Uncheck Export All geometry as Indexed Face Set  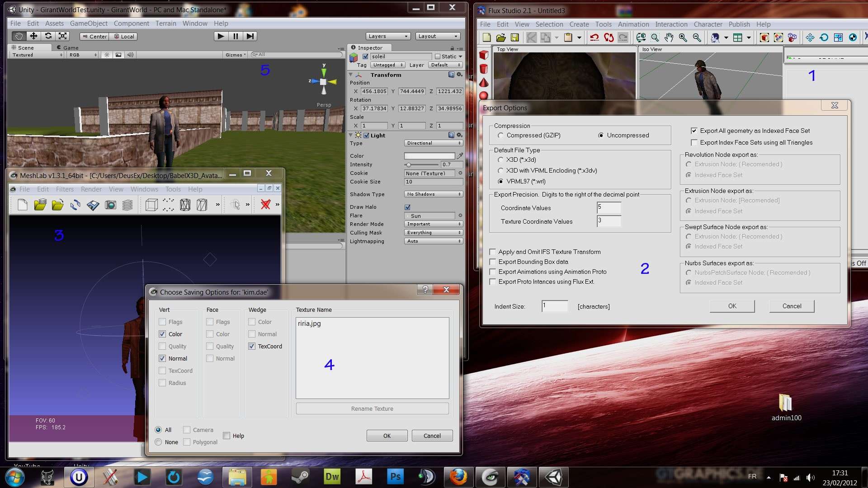(x=694, y=131)
